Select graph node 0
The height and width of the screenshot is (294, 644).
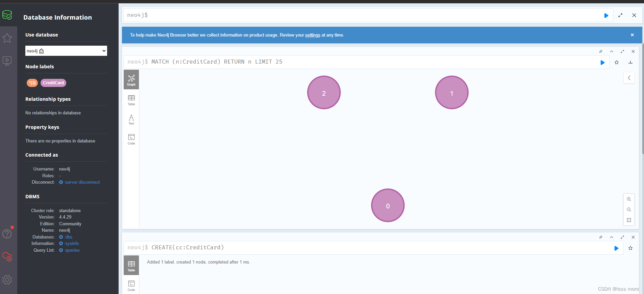coord(388,205)
